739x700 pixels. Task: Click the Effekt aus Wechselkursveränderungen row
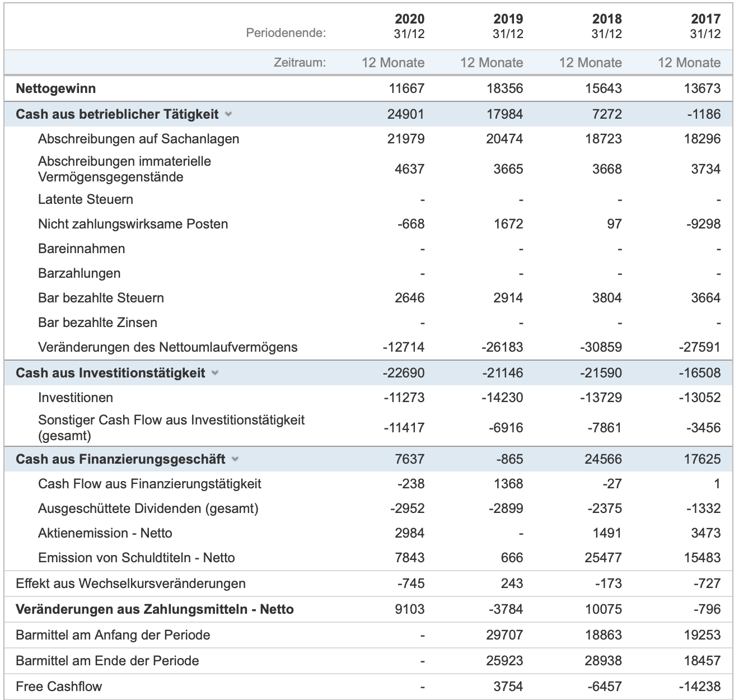(x=368, y=584)
